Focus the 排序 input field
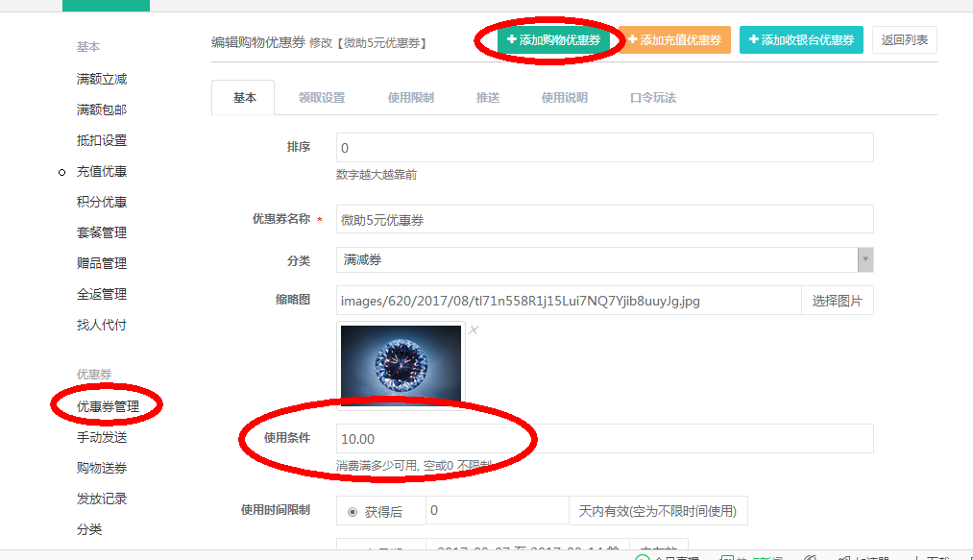973x560 pixels. point(604,148)
